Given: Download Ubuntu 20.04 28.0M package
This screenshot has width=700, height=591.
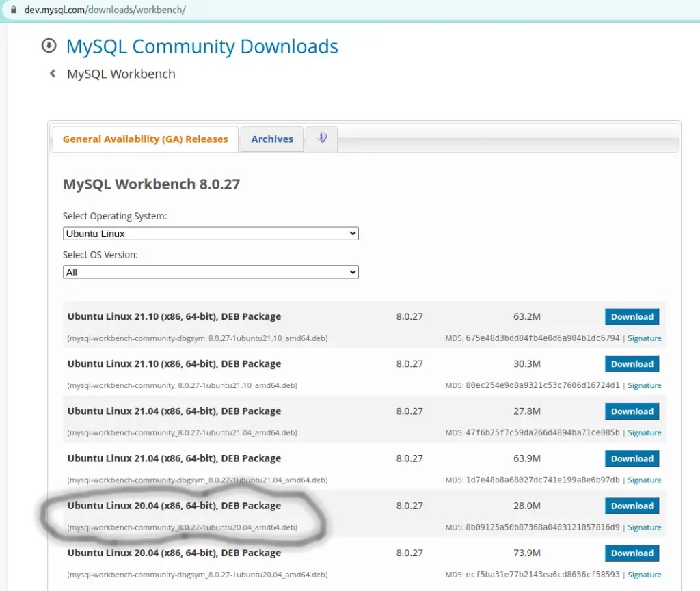Looking at the screenshot, I should (x=632, y=506).
